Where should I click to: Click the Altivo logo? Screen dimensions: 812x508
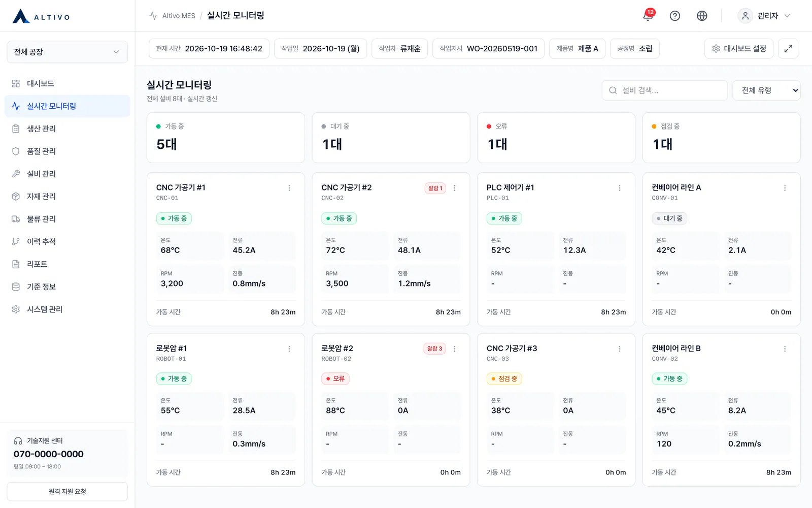[42, 16]
